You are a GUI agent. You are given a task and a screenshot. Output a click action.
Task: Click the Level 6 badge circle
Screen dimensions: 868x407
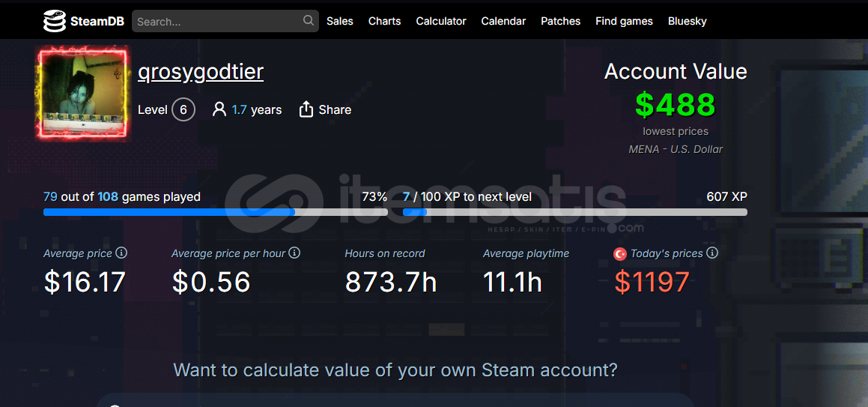(183, 109)
